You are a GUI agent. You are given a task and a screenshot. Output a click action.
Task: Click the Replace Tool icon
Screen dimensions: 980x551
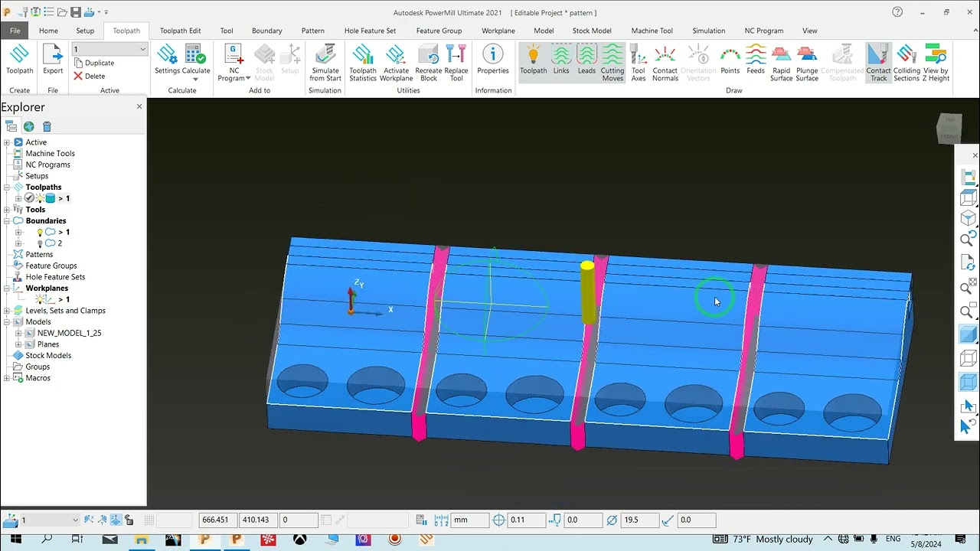coord(456,55)
